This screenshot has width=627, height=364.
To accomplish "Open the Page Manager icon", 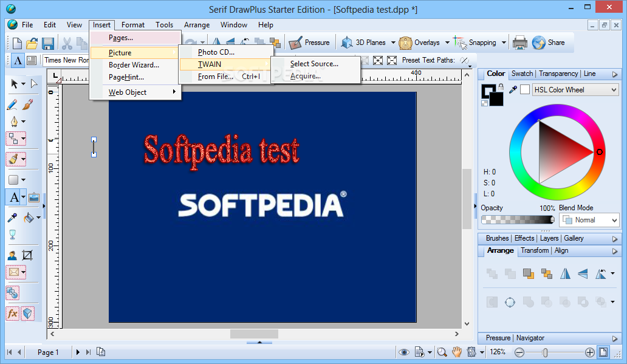I will tap(101, 352).
